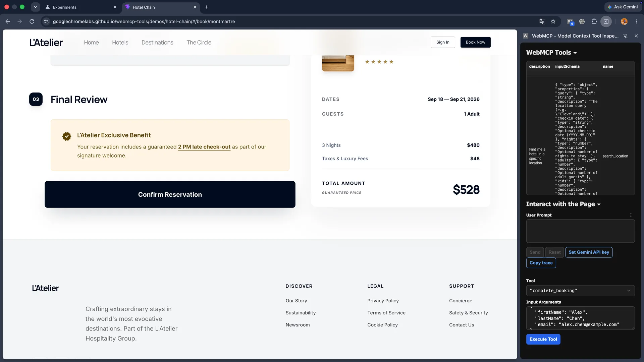The image size is (644, 362).
Task: Click the 03 step badge
Action: tap(36, 99)
